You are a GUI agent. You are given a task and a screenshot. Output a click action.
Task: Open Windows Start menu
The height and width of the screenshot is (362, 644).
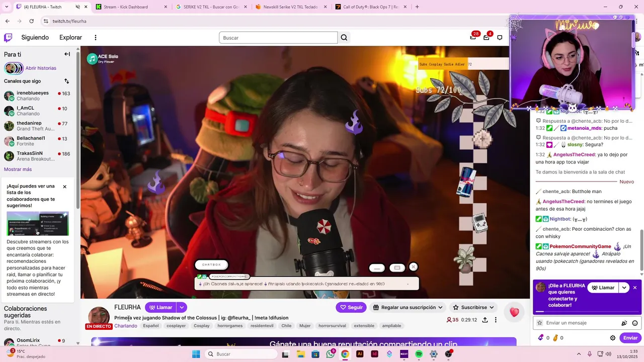196,354
